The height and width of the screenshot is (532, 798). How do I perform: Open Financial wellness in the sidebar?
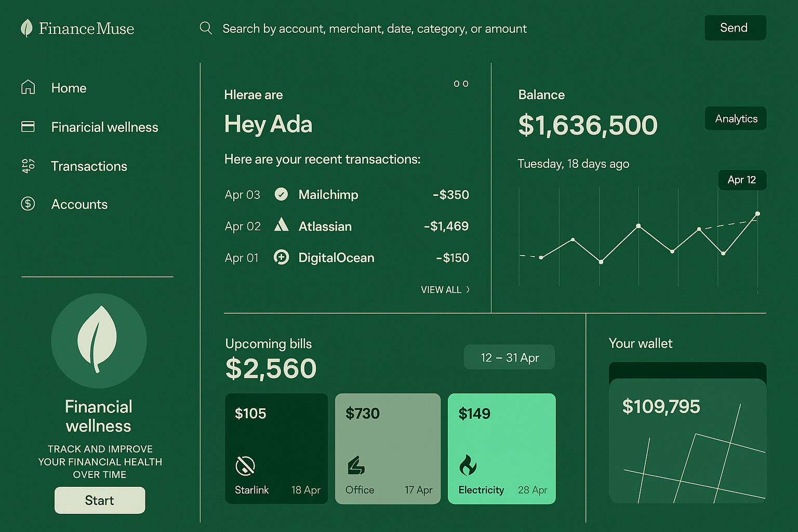coord(104,127)
